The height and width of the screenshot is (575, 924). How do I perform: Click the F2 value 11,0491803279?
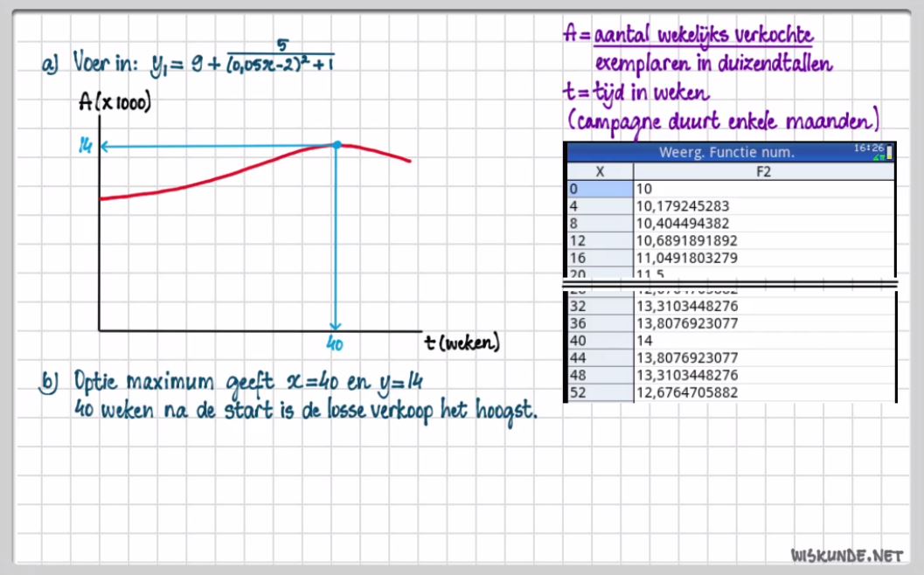[688, 258]
